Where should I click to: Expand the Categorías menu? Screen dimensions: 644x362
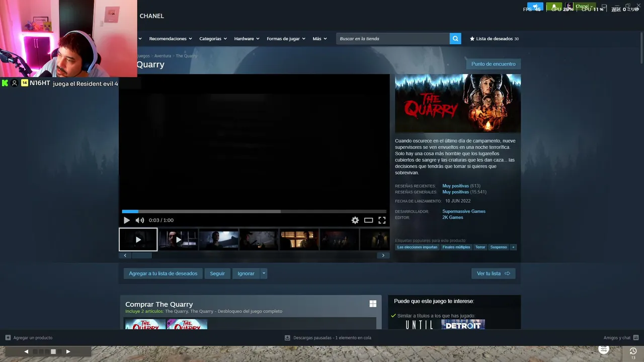213,39
